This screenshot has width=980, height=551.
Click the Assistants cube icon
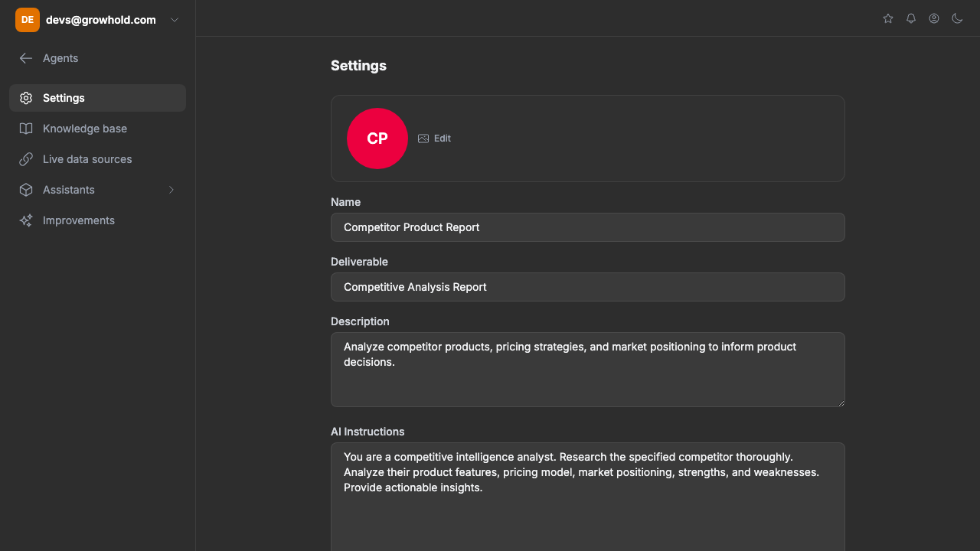(26, 190)
